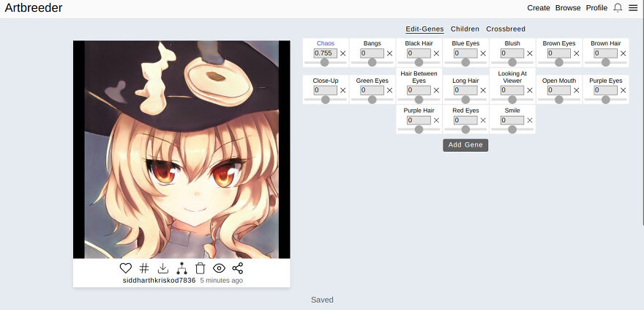The height and width of the screenshot is (310, 644).
Task: Delete image using trash icon
Action: (x=200, y=268)
